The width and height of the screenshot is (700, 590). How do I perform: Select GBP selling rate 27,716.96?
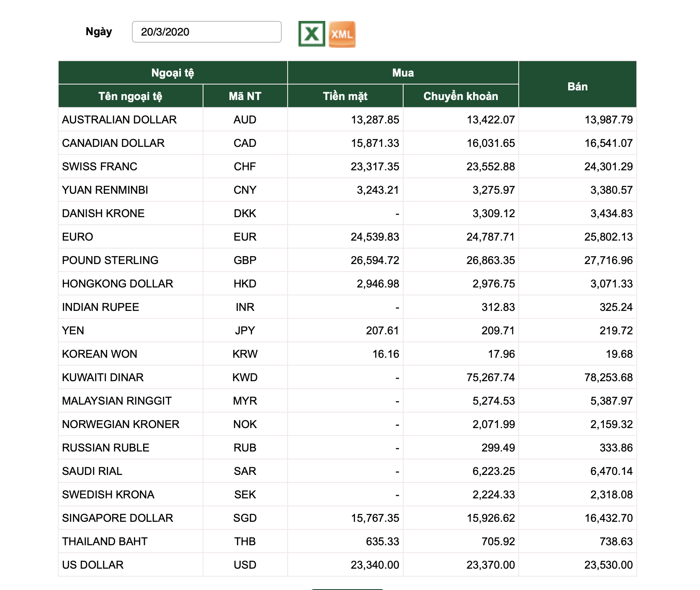[608, 260]
